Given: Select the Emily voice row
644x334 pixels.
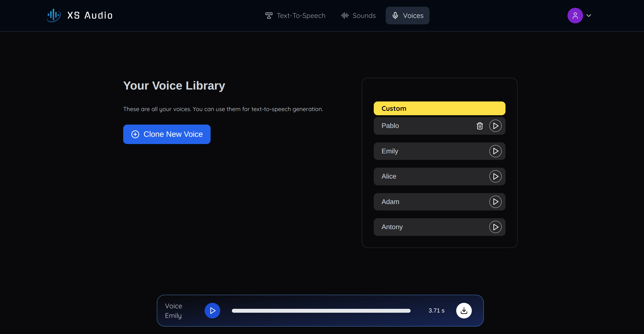Looking at the screenshot, I should tap(428, 151).
